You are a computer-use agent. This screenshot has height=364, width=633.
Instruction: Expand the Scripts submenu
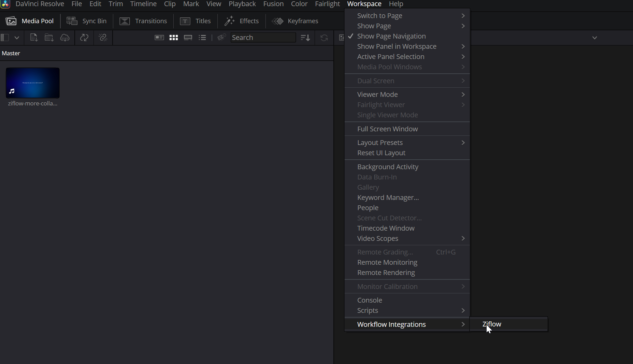pyautogui.click(x=407, y=310)
